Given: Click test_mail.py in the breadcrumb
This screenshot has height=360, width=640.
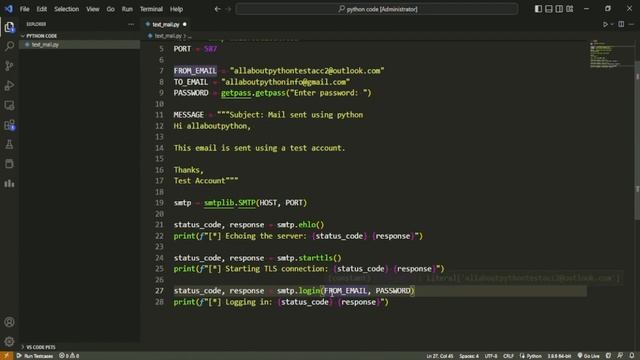Looking at the screenshot, I should click(168, 36).
